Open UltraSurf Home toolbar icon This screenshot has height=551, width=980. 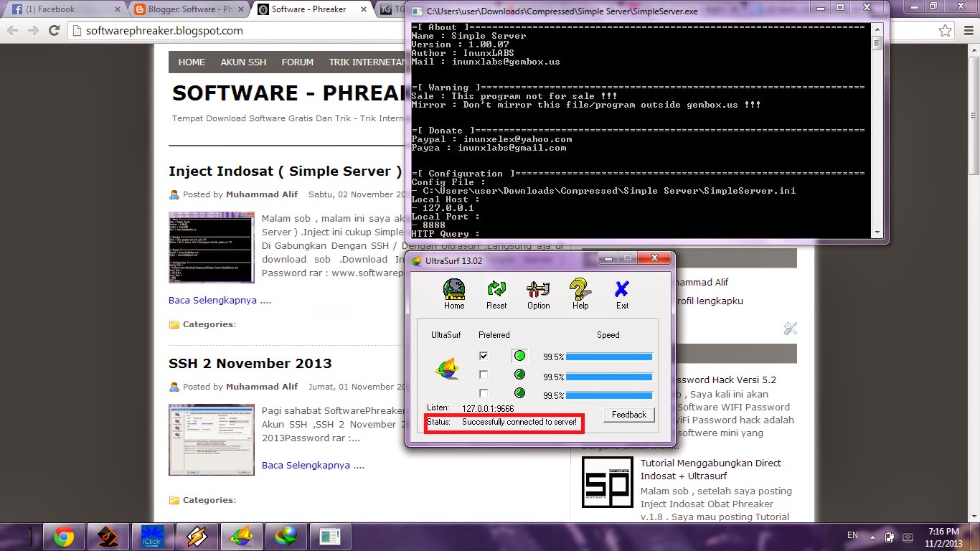pyautogui.click(x=454, y=289)
